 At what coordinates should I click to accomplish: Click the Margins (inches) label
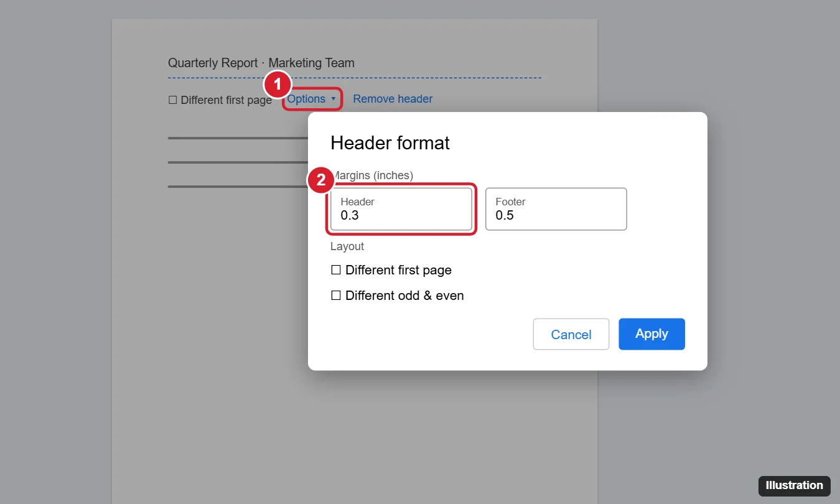(x=372, y=175)
